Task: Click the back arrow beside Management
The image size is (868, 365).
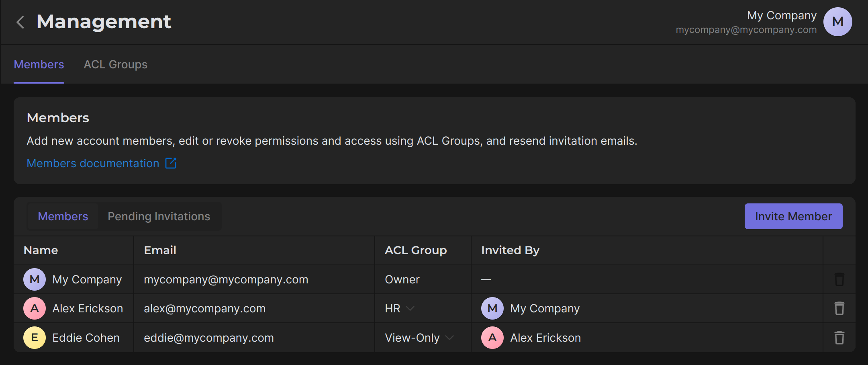Action: tap(20, 22)
